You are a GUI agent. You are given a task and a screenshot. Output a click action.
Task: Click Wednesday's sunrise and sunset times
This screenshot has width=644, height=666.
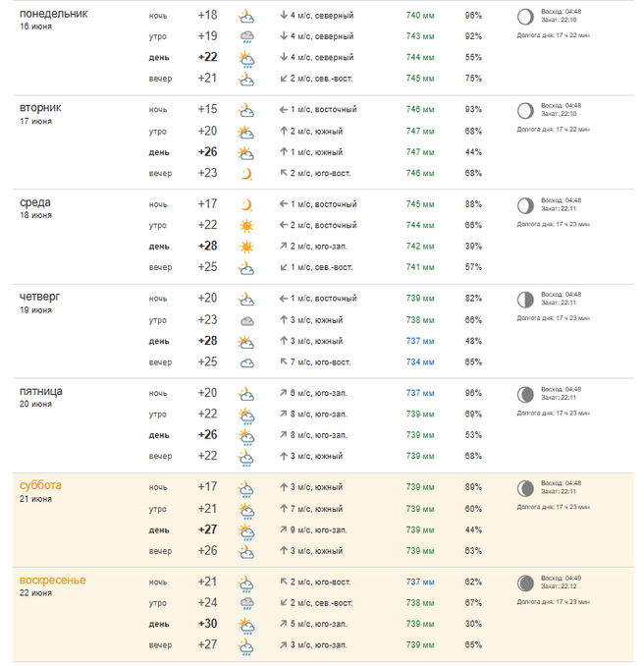pyautogui.click(x=562, y=203)
